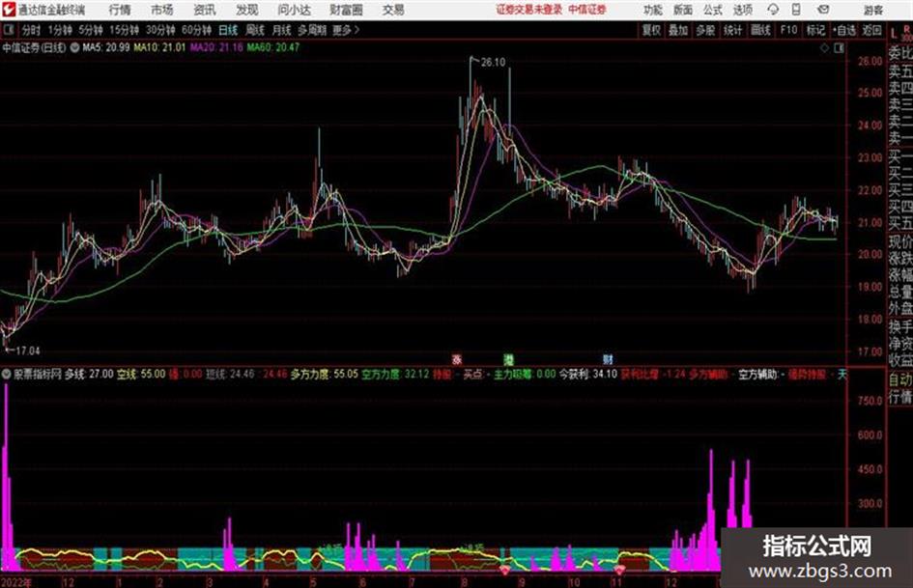Image resolution: width=913 pixels, height=588 pixels.
Task: Click the MA5: 20.99 moving average label
Action: coord(106,47)
